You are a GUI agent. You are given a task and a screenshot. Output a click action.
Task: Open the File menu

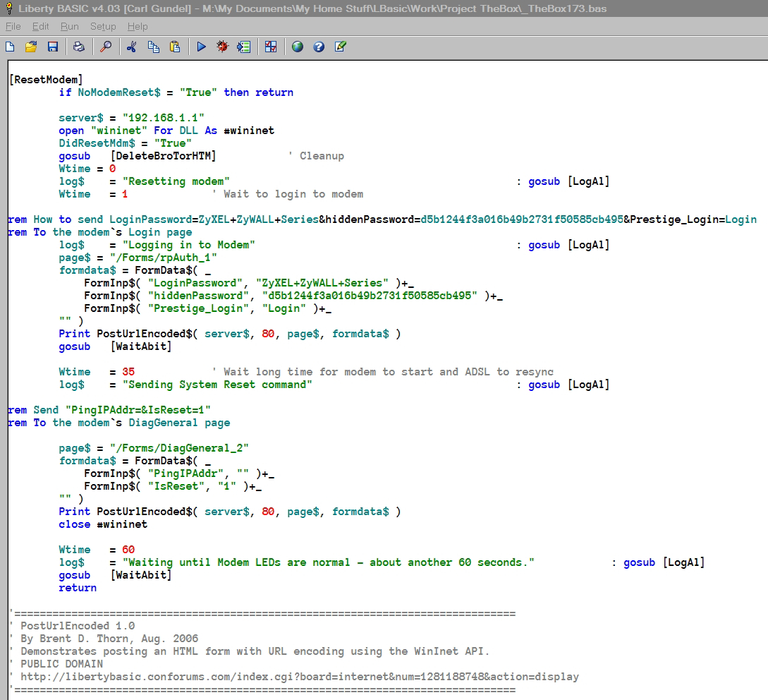tap(13, 26)
